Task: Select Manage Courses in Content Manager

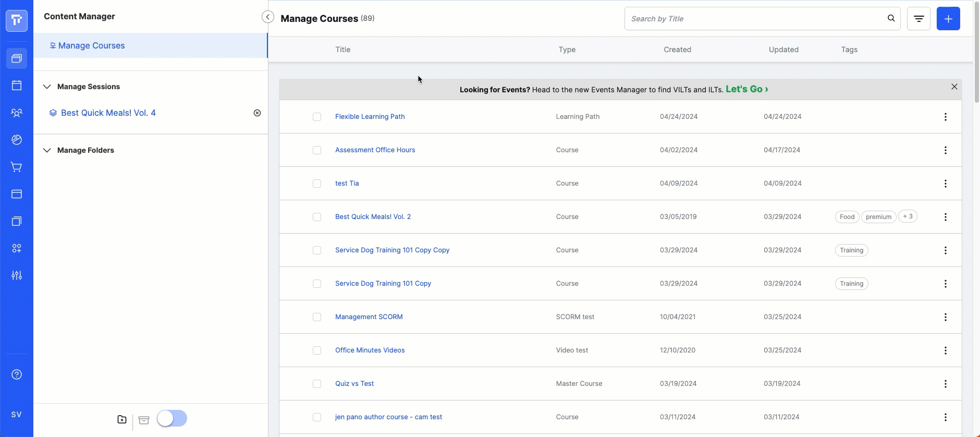Action: 151,45
